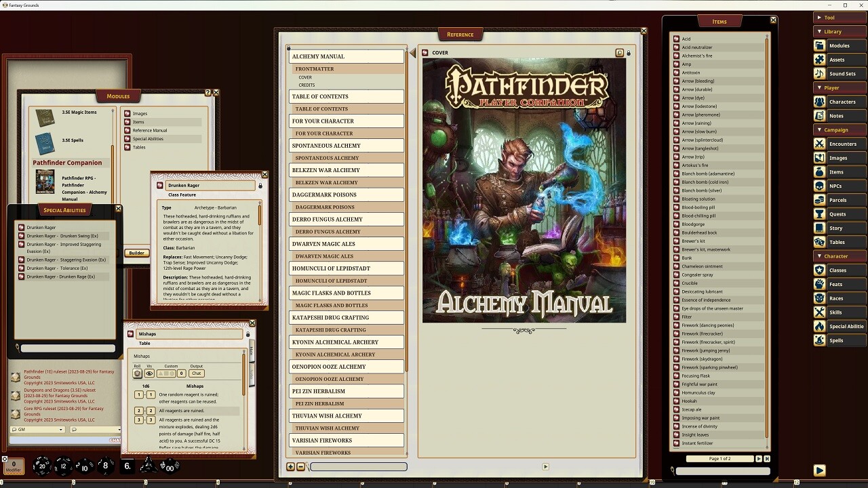The height and width of the screenshot is (488, 868).
Task: Open Sound Sets from the Library section
Action: (x=842, y=74)
